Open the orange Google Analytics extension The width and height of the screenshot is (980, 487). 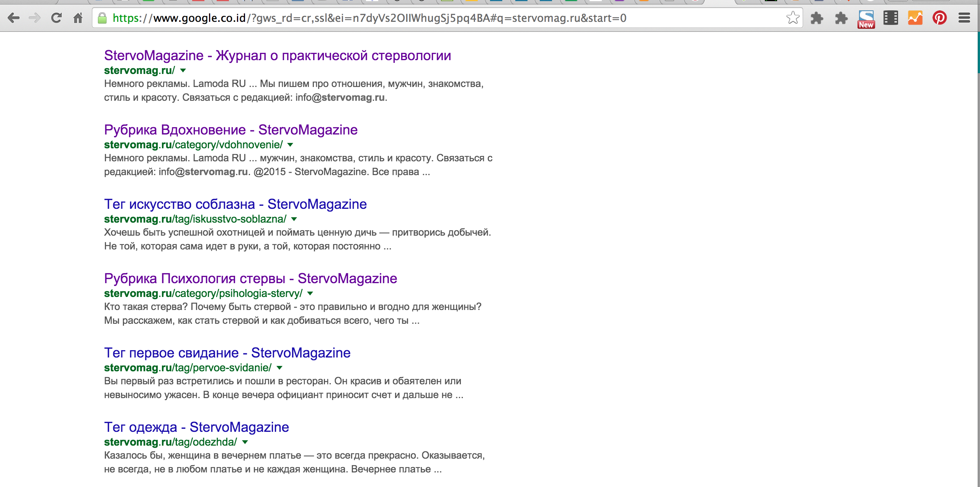pos(915,18)
